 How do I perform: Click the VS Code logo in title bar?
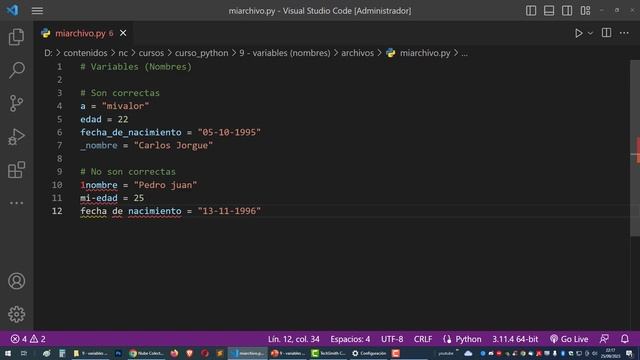pyautogui.click(x=12, y=10)
